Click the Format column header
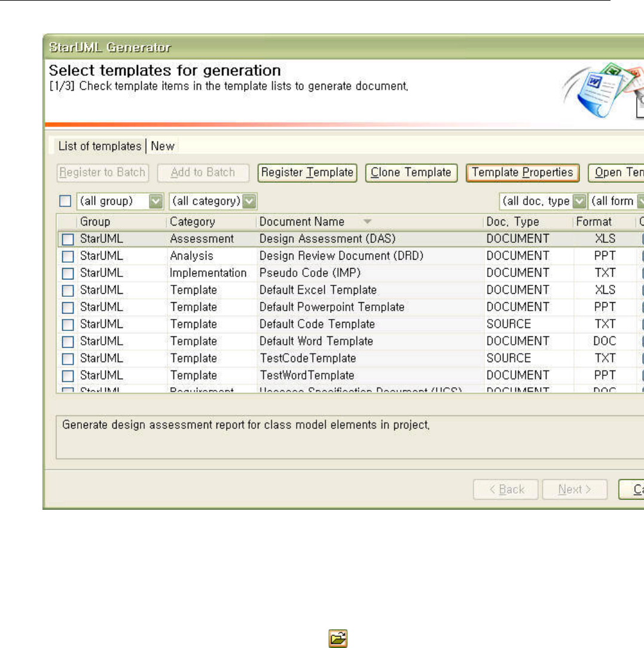644x648 pixels. point(605,221)
